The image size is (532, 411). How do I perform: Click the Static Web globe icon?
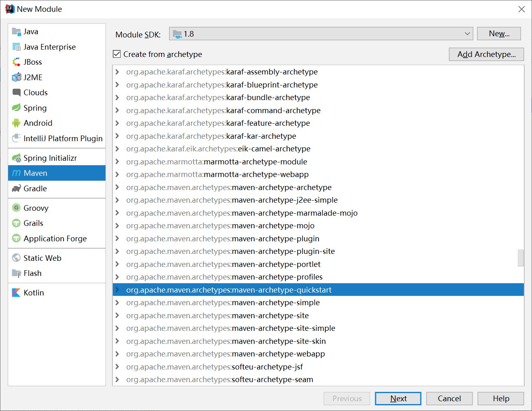[16, 258]
